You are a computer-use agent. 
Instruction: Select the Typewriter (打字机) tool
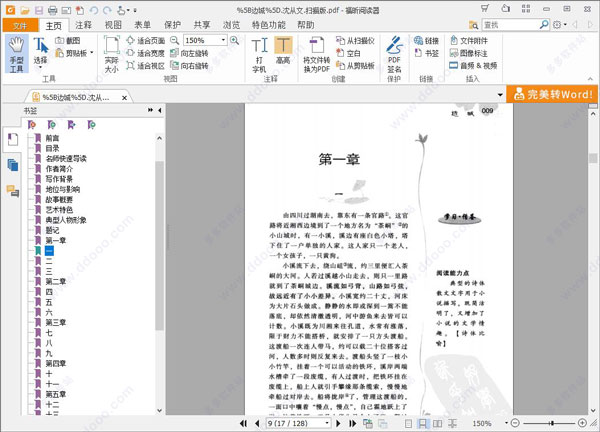(x=259, y=55)
